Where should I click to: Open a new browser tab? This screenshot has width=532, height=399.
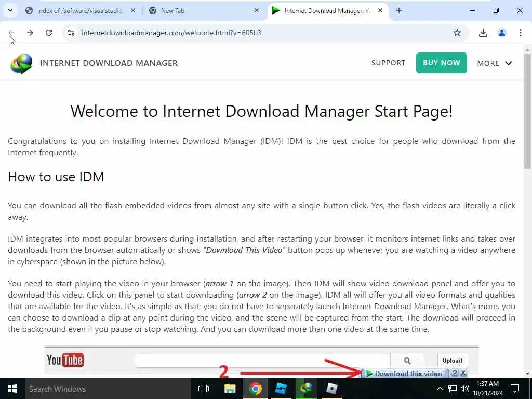tap(399, 10)
